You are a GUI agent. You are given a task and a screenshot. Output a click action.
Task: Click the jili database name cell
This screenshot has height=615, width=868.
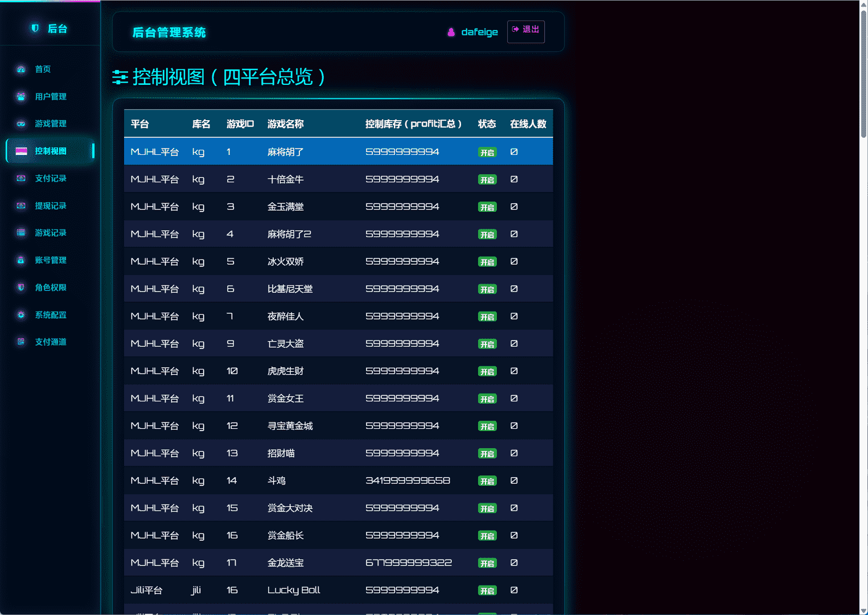196,590
